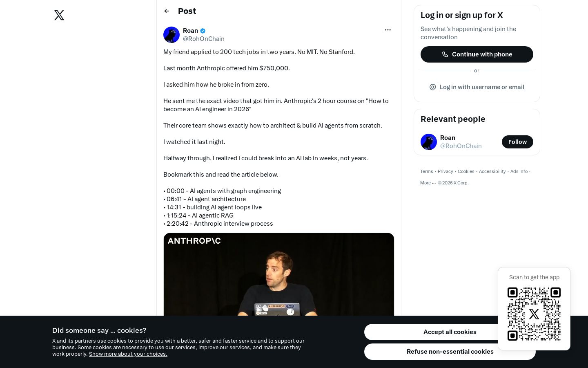Click the X logo in the sidebar
This screenshot has width=588, height=368.
(59, 15)
